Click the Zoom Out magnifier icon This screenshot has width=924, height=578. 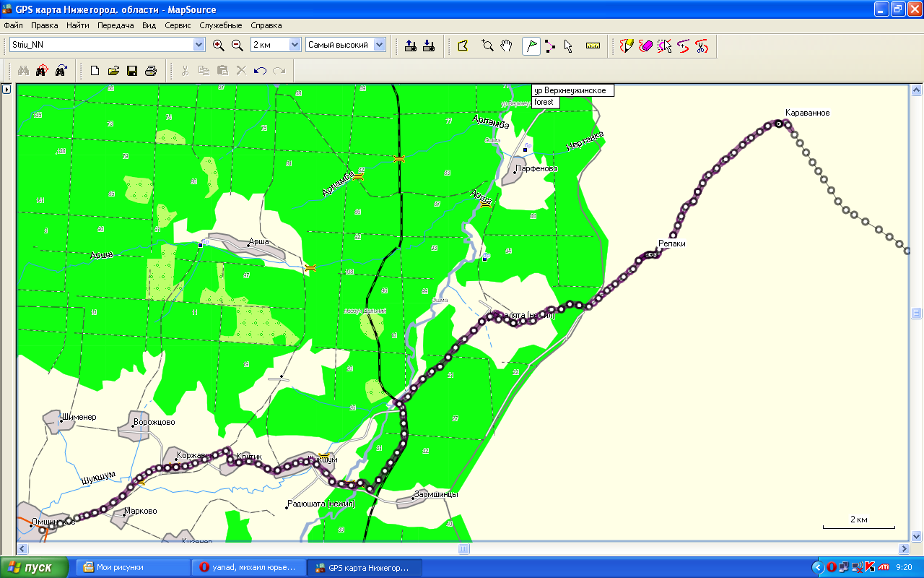tap(237, 45)
